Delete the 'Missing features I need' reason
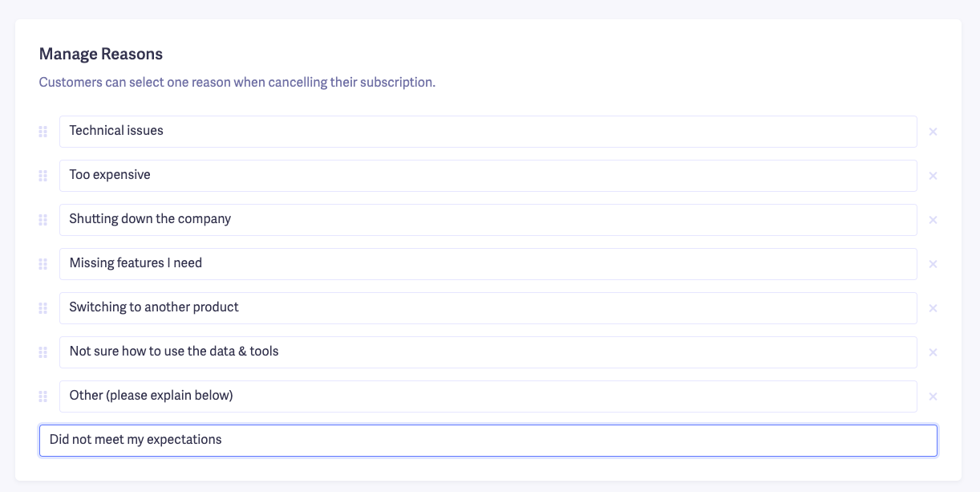 click(933, 264)
